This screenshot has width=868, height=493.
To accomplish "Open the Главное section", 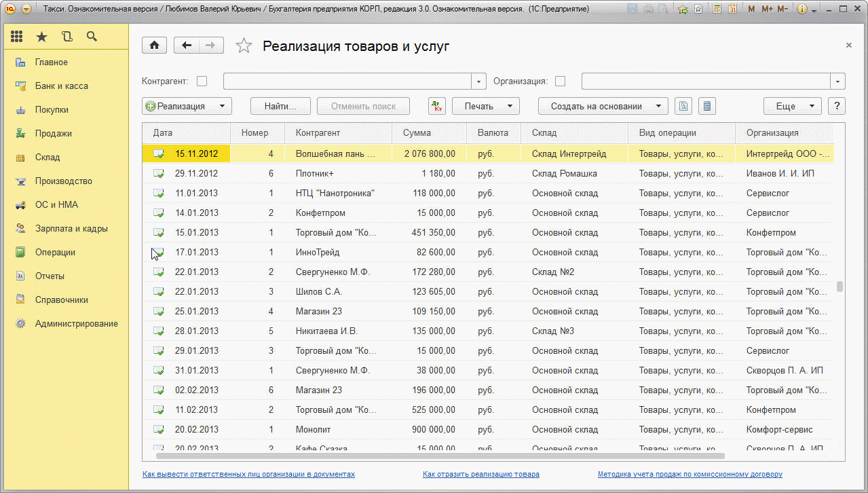I will 64,62.
